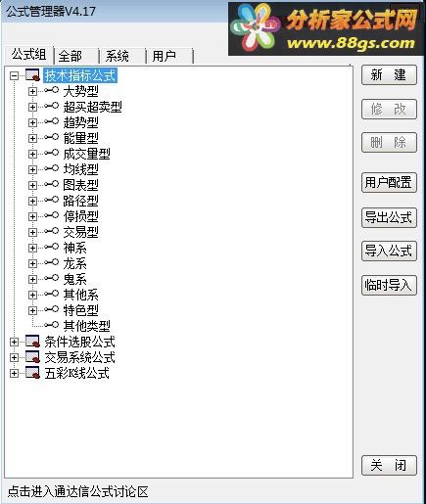The width and height of the screenshot is (426, 504).
Task: Click the key icon beside 停损型
Action: point(52,215)
